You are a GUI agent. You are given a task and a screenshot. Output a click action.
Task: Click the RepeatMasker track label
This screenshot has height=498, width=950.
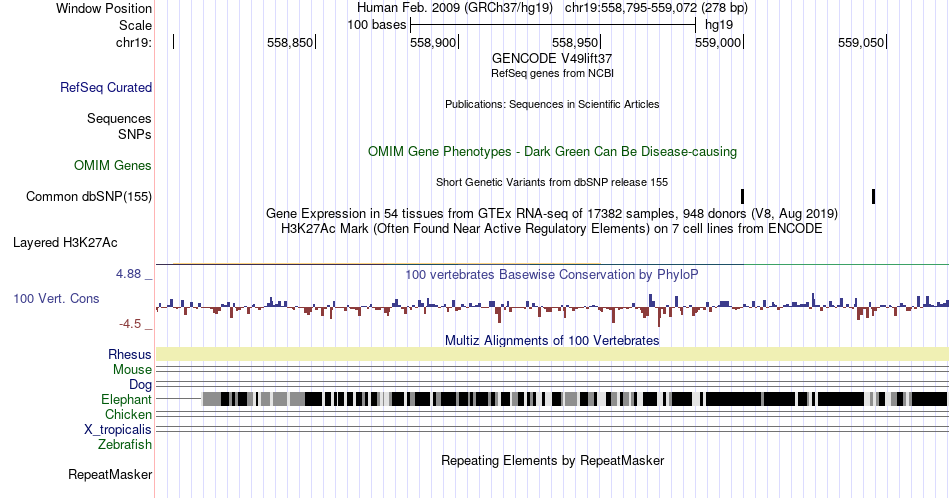pyautogui.click(x=110, y=474)
